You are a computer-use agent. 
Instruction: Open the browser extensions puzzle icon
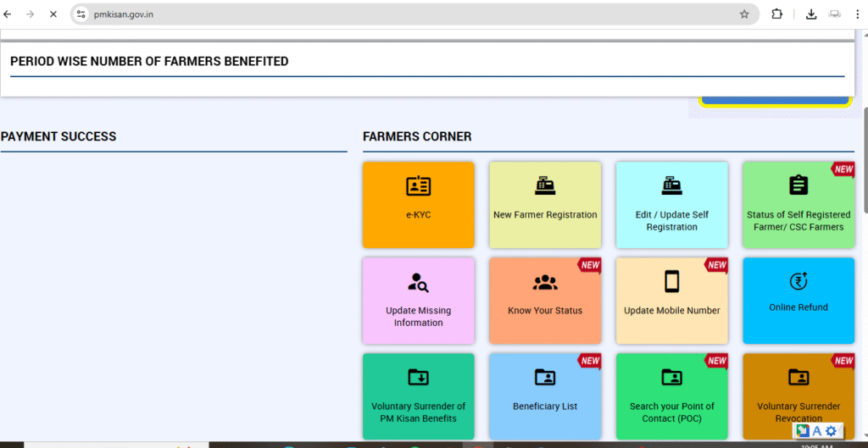[776, 14]
